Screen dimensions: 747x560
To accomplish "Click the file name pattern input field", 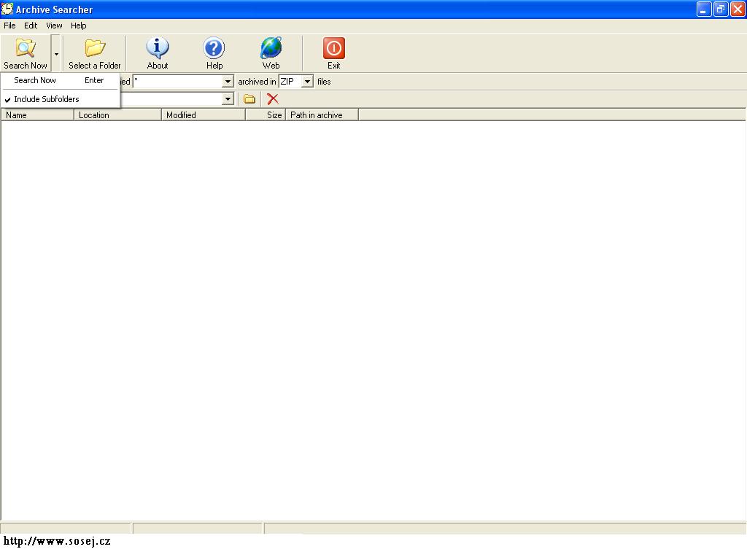I will (x=178, y=82).
